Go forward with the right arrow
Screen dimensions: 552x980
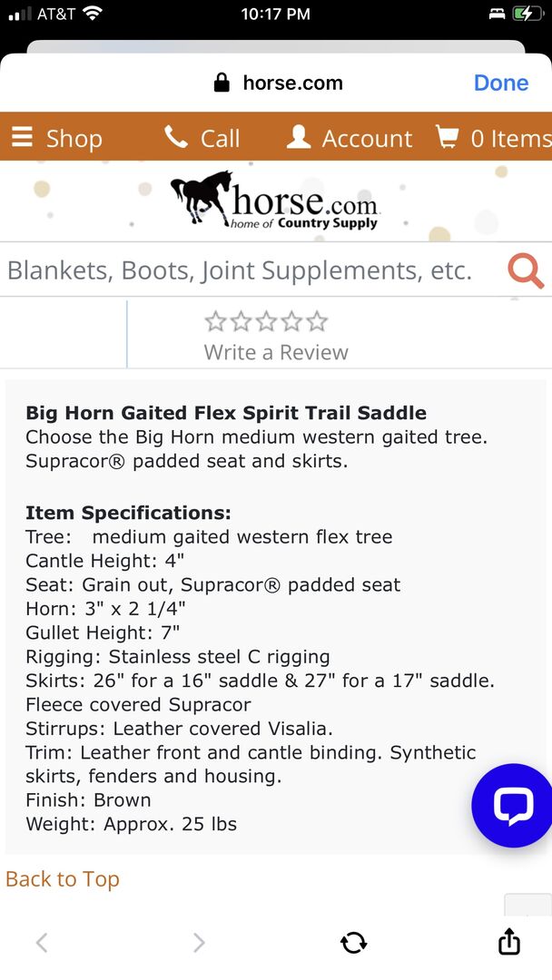click(x=199, y=943)
